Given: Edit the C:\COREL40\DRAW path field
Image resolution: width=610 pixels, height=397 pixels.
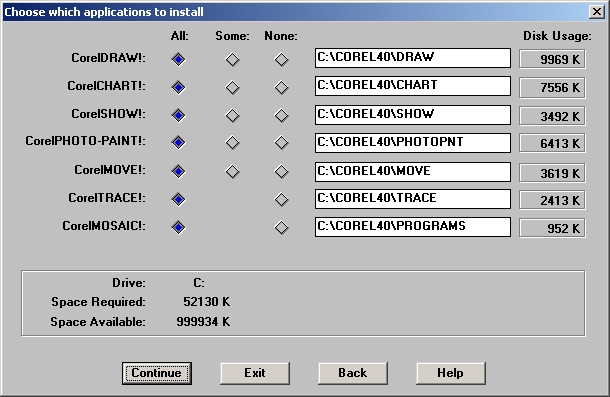Looking at the screenshot, I should 413,58.
